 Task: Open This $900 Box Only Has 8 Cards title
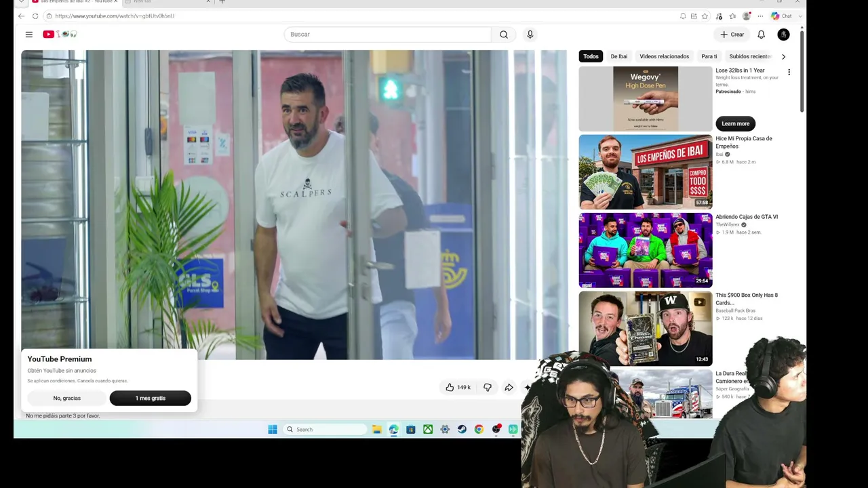pos(747,299)
